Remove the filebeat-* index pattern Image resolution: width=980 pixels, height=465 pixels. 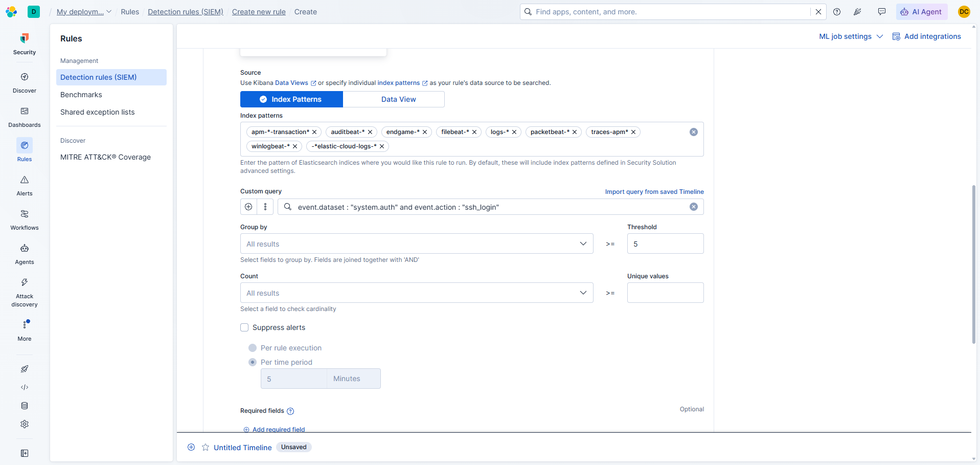[474, 132]
